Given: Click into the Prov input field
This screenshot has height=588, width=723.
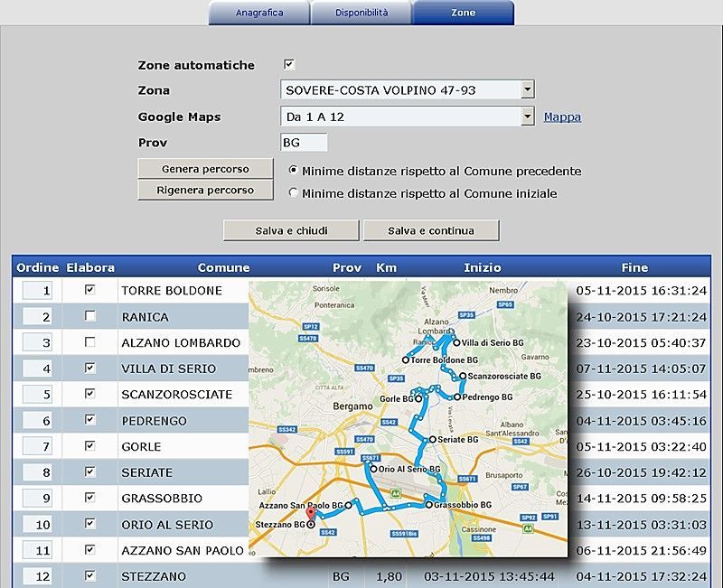Looking at the screenshot, I should (304, 143).
